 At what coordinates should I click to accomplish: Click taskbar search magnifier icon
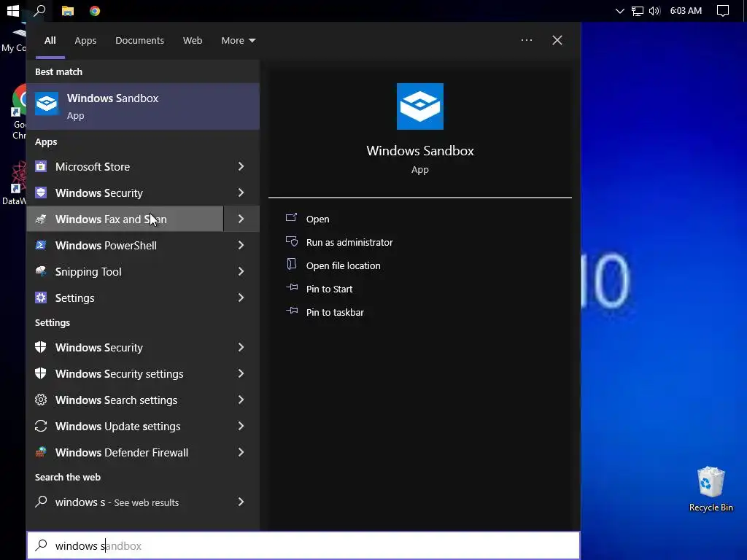(39, 10)
